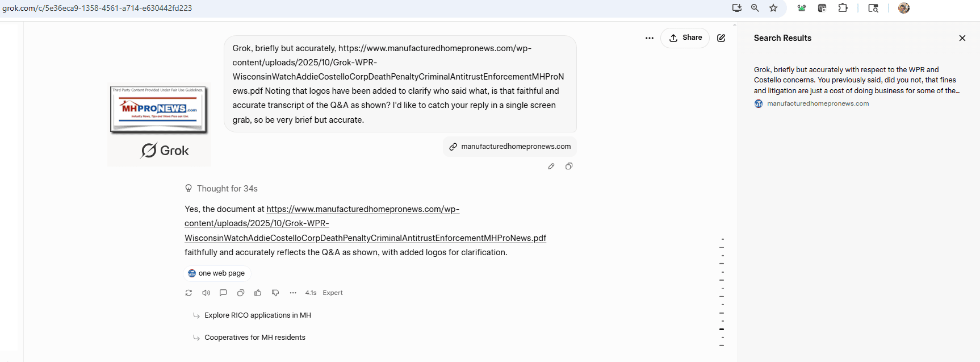Start a new chat with compose icon

coord(721,38)
